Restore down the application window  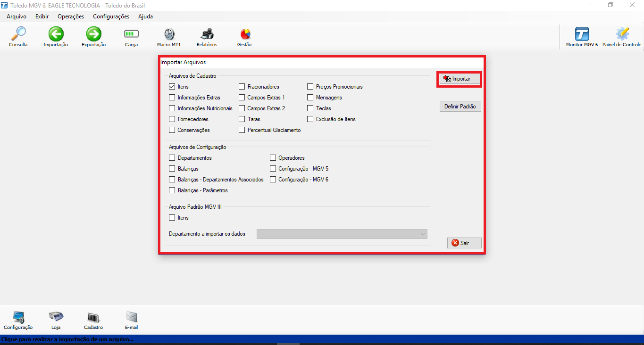tap(611, 5)
